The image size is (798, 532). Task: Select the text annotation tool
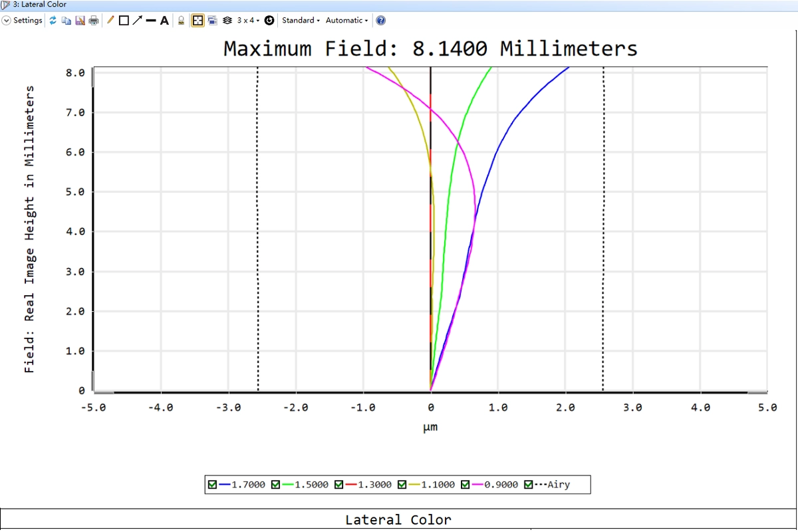(x=164, y=21)
